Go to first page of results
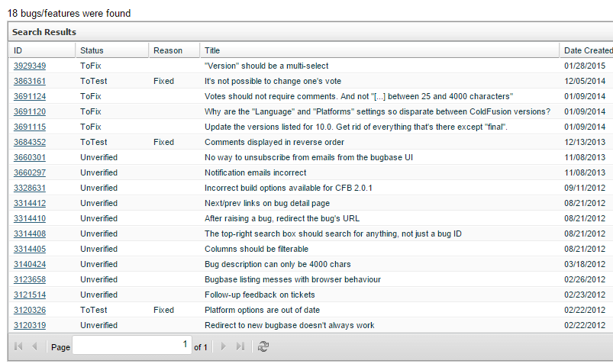This screenshot has height=364, width=613. (x=19, y=346)
